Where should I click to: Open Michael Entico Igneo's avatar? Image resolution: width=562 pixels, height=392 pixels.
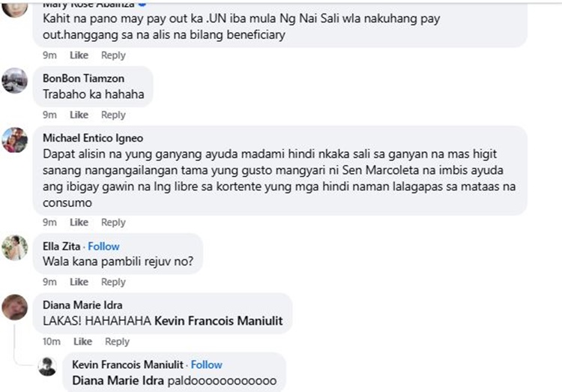coord(15,140)
